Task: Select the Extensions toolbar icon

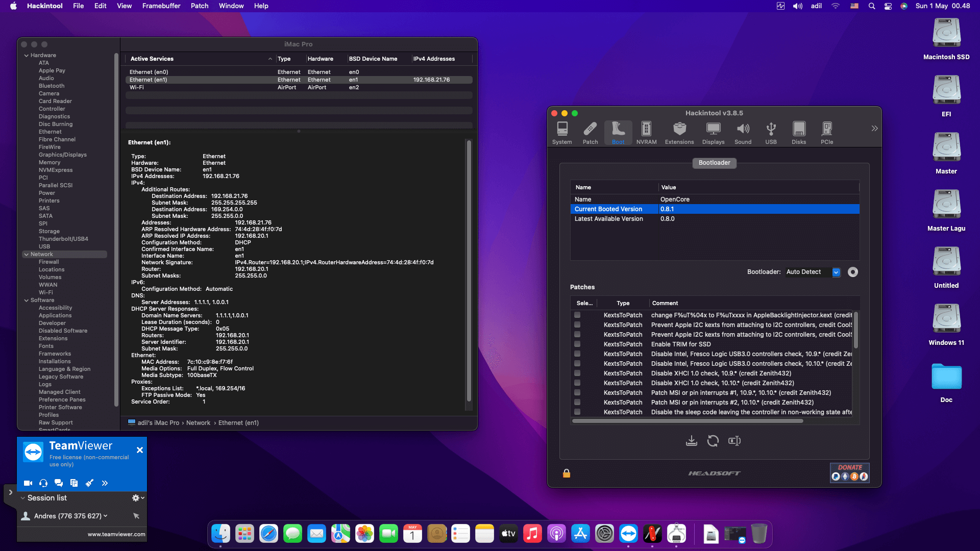Action: 679,133
